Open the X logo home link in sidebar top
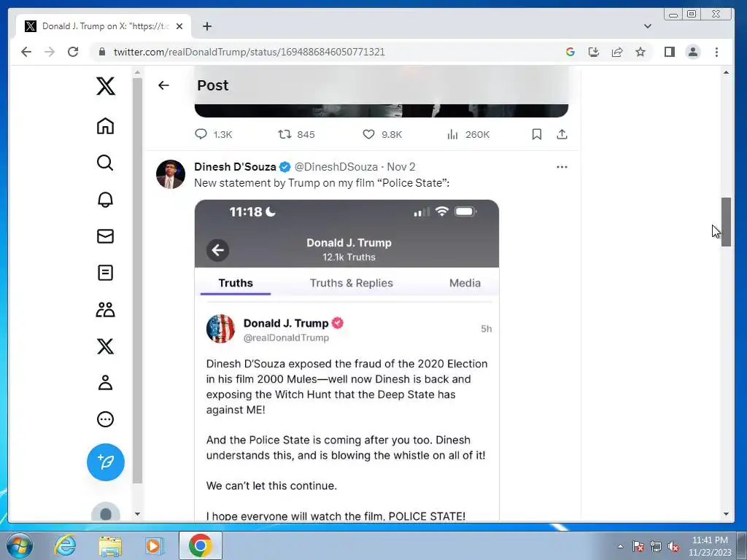The width and height of the screenshot is (747, 560). (x=105, y=86)
